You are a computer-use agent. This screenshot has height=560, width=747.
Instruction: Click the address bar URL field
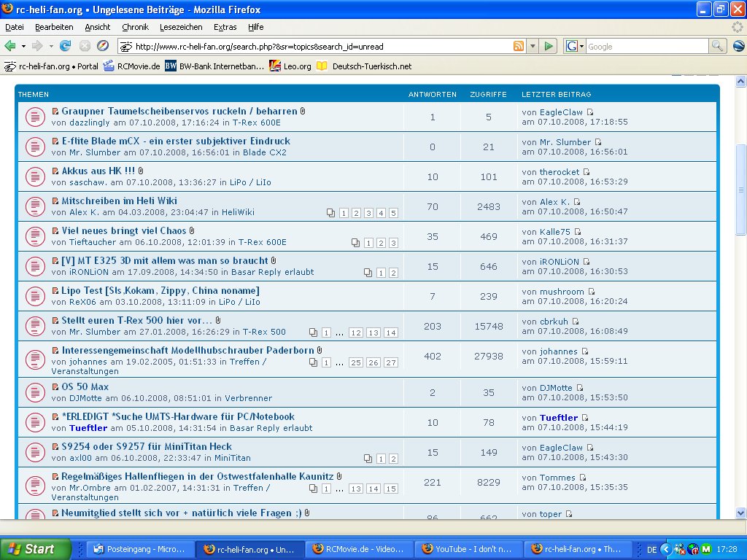tap(322, 46)
